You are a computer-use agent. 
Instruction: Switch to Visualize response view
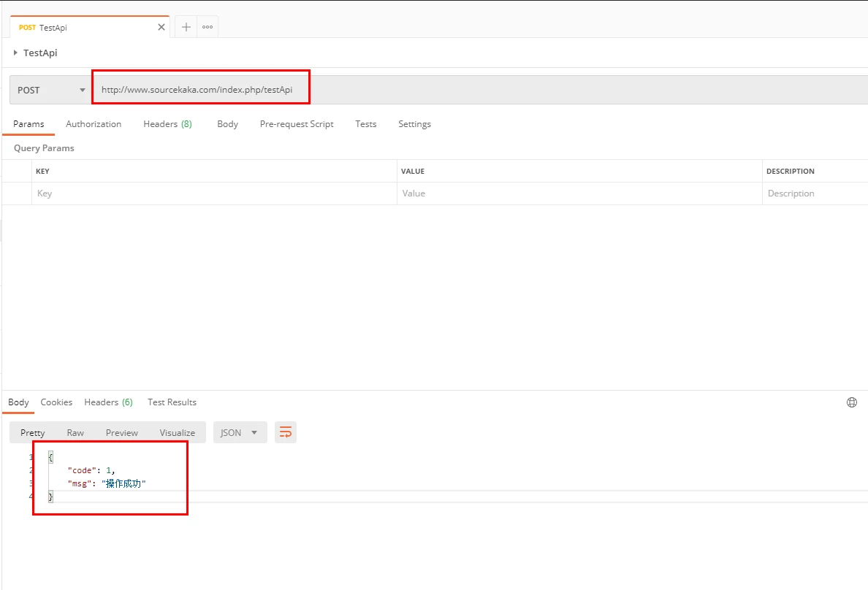[x=178, y=432]
